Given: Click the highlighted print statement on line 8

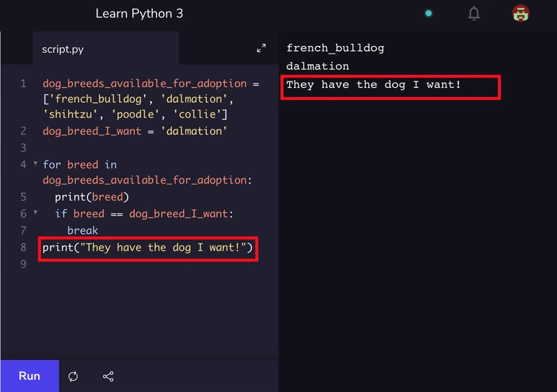Looking at the screenshot, I should (148, 248).
